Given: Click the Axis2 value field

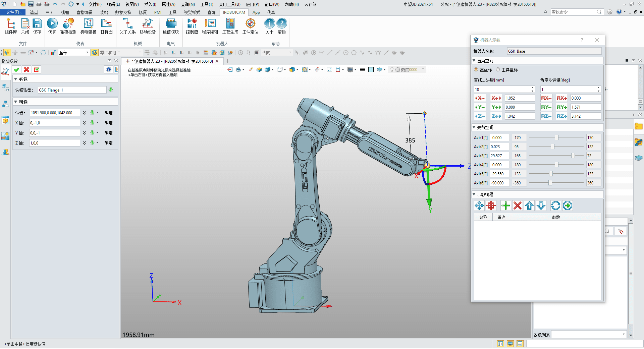Looking at the screenshot, I should [x=499, y=147].
